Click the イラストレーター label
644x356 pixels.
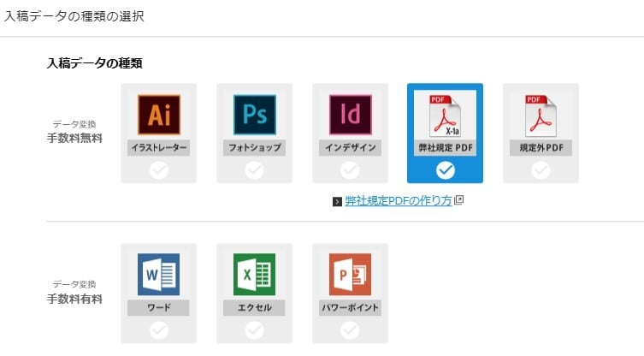point(158,147)
